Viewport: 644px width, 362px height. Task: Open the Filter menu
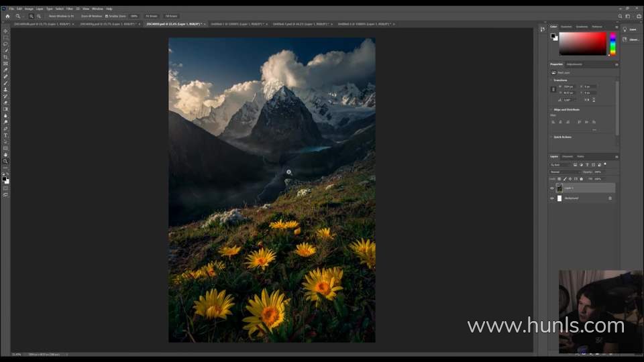coord(69,9)
